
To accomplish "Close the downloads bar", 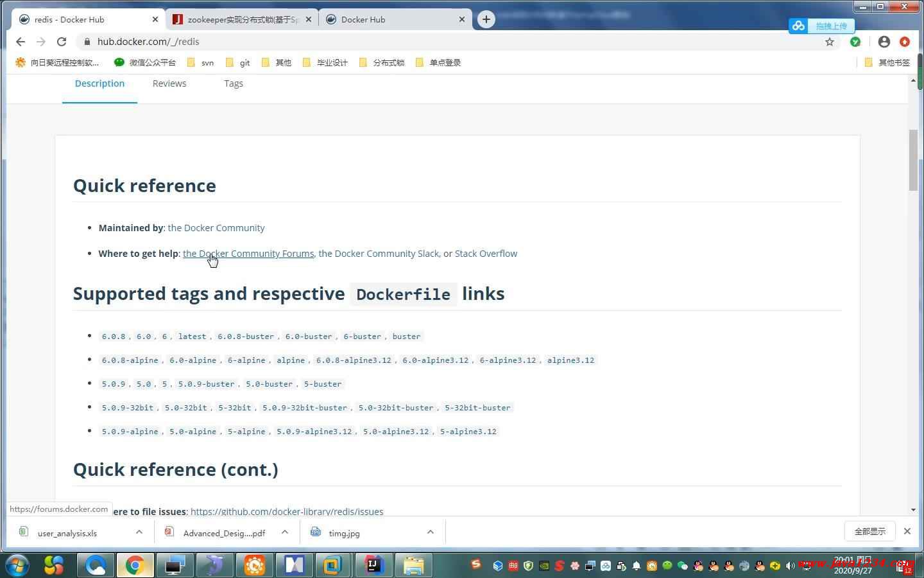I will [907, 531].
